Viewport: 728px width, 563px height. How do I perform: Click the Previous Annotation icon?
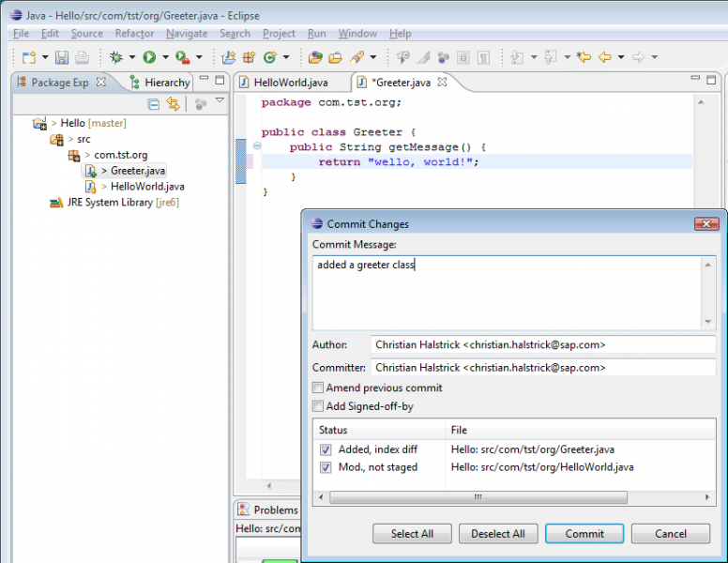[x=550, y=57]
